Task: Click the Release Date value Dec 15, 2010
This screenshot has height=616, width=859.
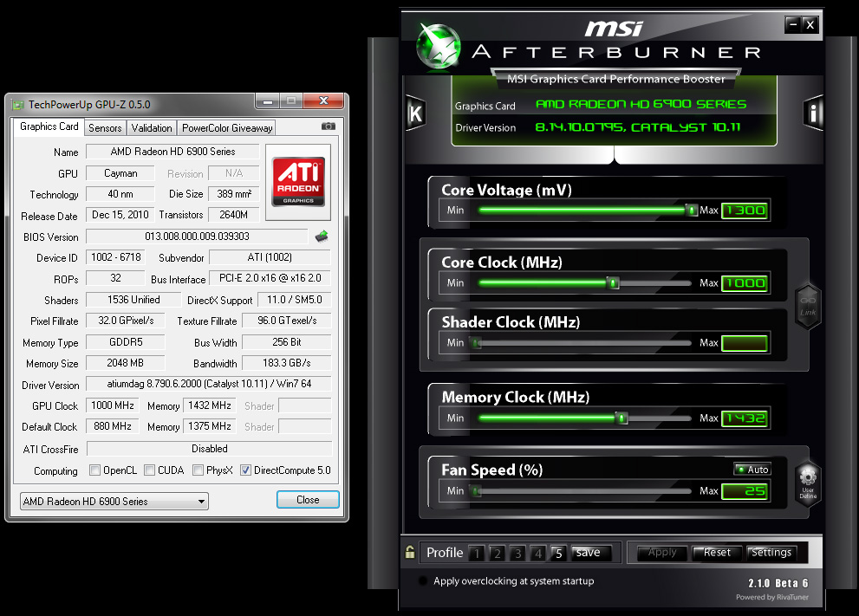Action: tap(120, 215)
